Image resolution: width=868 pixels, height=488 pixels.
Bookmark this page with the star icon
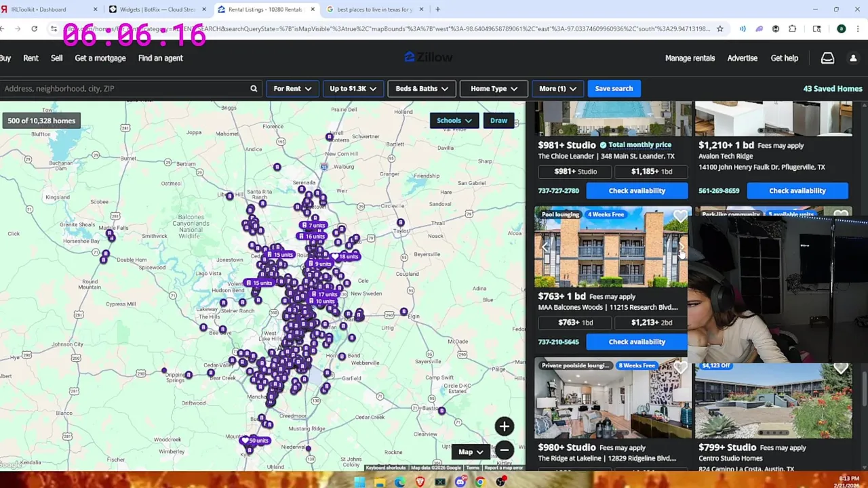pos(719,28)
